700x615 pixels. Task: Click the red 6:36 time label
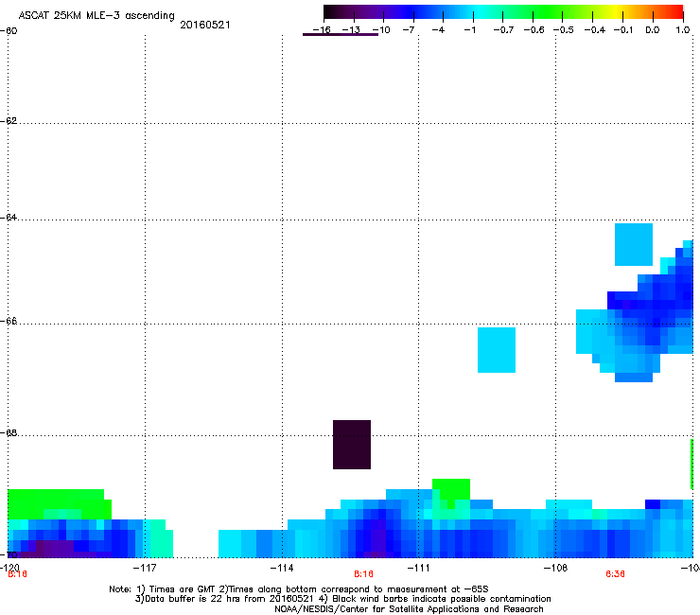615,574
